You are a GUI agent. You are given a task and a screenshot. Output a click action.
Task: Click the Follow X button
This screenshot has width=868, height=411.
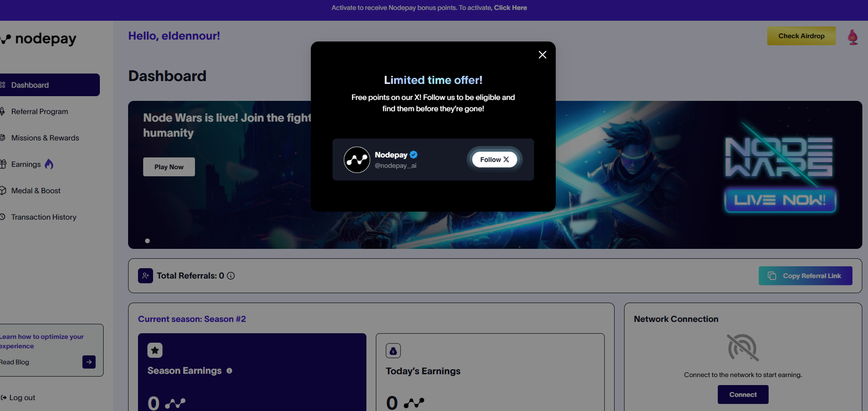494,160
